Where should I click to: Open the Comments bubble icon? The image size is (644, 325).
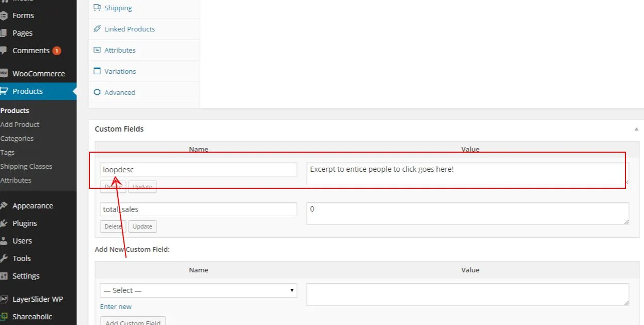(4, 51)
